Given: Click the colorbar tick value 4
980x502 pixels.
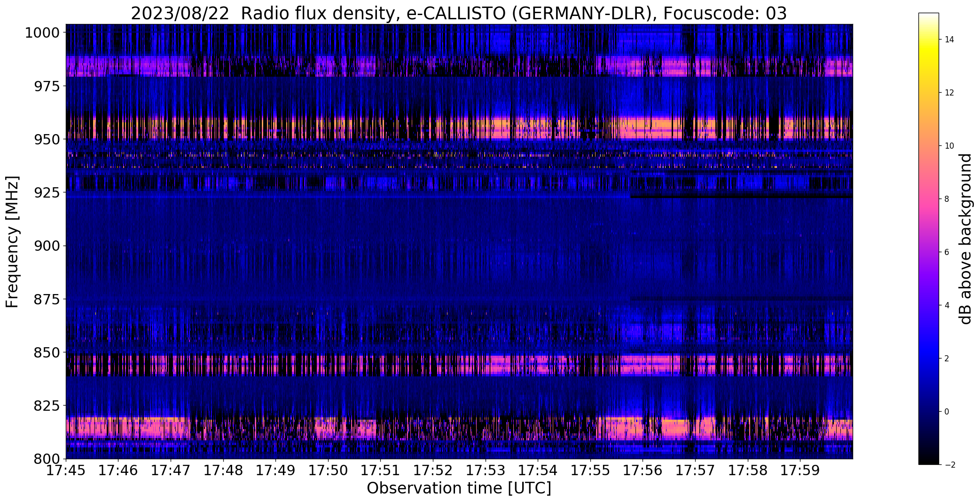Looking at the screenshot, I should [947, 305].
